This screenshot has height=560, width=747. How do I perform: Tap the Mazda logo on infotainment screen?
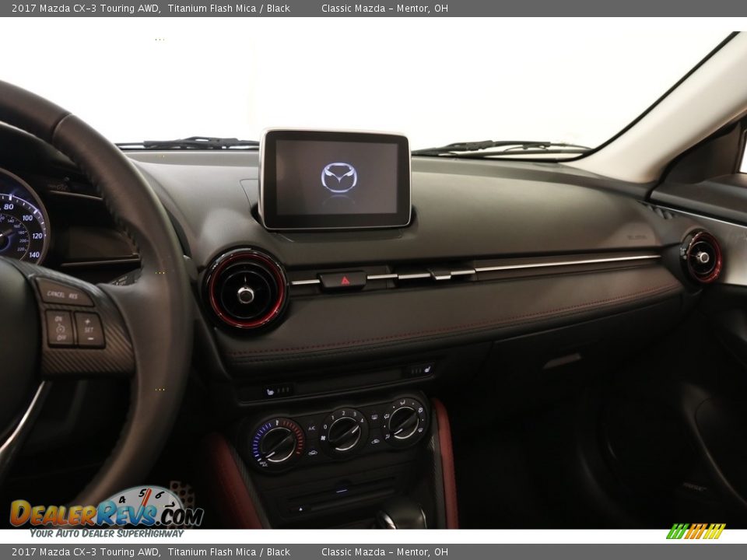(339, 177)
